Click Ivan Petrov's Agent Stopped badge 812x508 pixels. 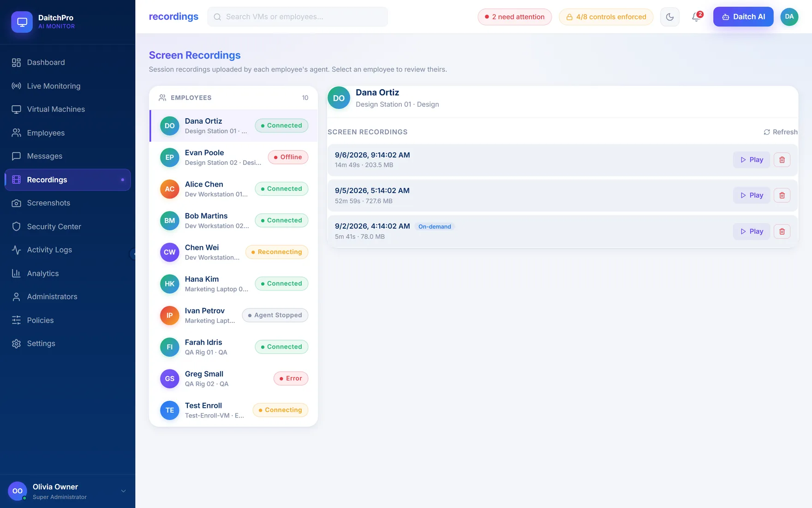275,315
